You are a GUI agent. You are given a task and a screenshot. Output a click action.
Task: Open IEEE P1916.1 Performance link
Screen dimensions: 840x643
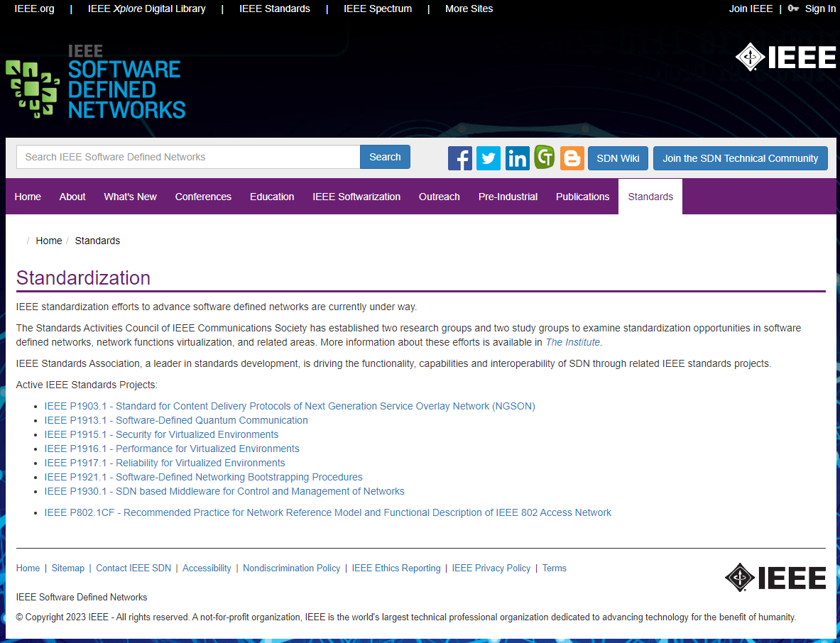[172, 449]
